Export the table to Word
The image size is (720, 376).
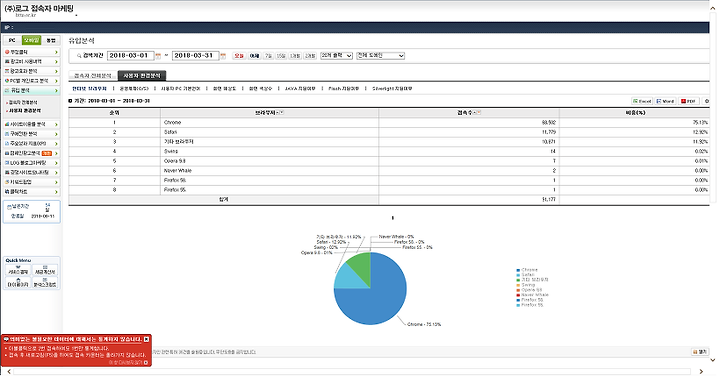(x=665, y=101)
